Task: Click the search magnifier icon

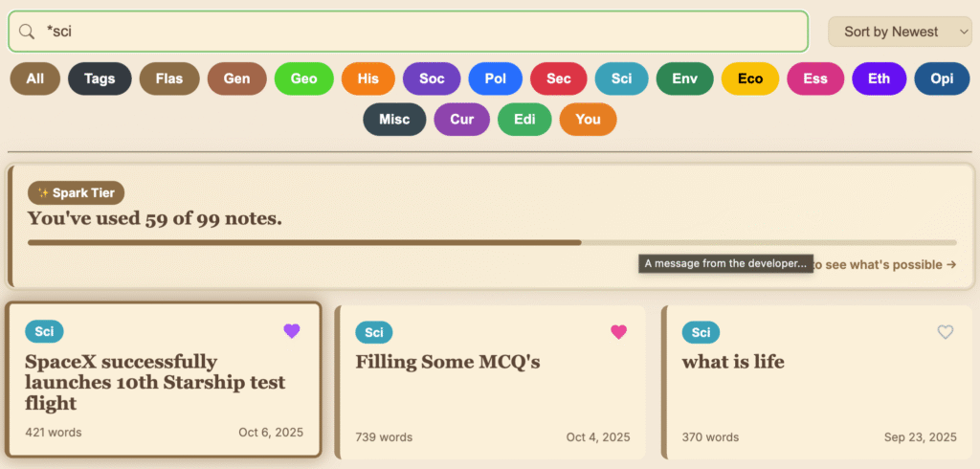Action: pos(27,32)
